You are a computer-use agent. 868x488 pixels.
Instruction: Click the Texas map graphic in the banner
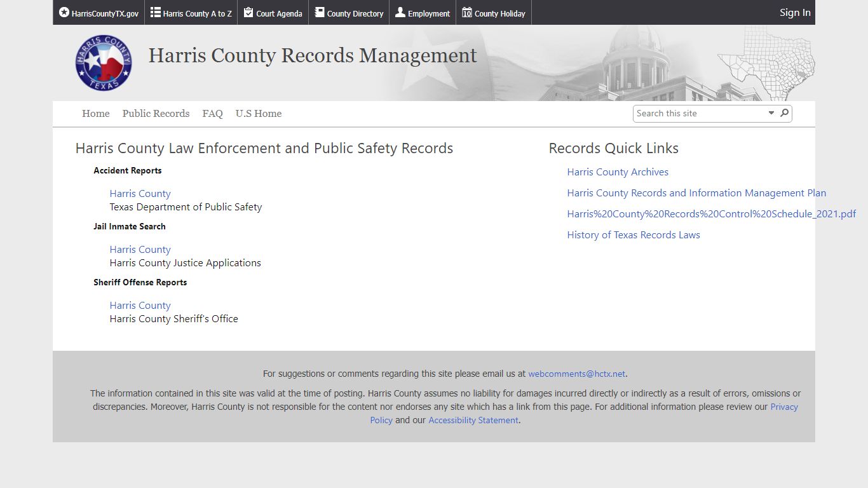(766, 62)
